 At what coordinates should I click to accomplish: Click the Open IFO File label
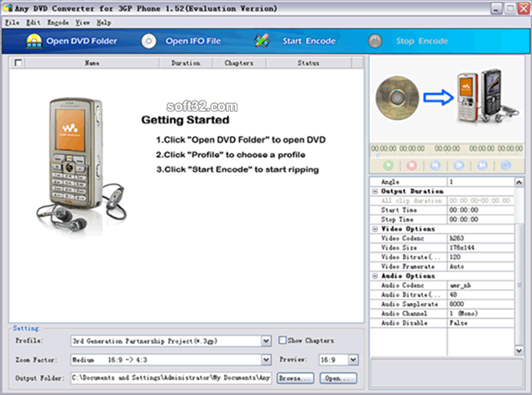tap(193, 41)
